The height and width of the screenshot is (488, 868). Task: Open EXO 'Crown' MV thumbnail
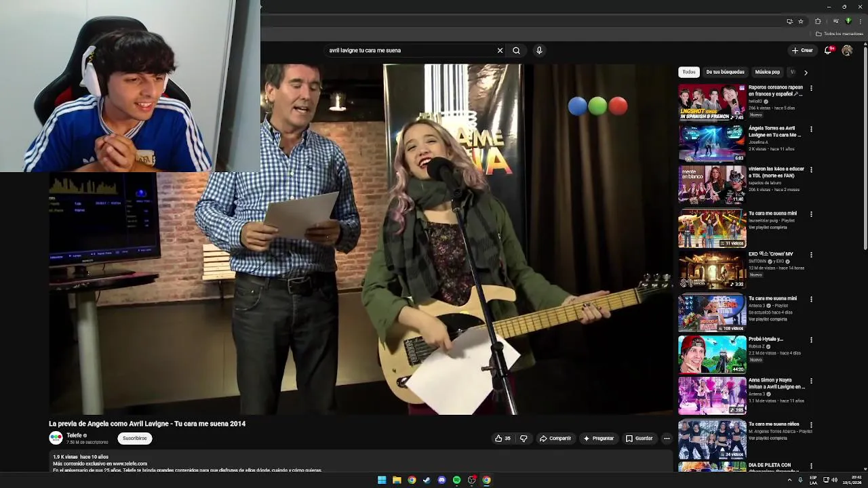coord(712,270)
